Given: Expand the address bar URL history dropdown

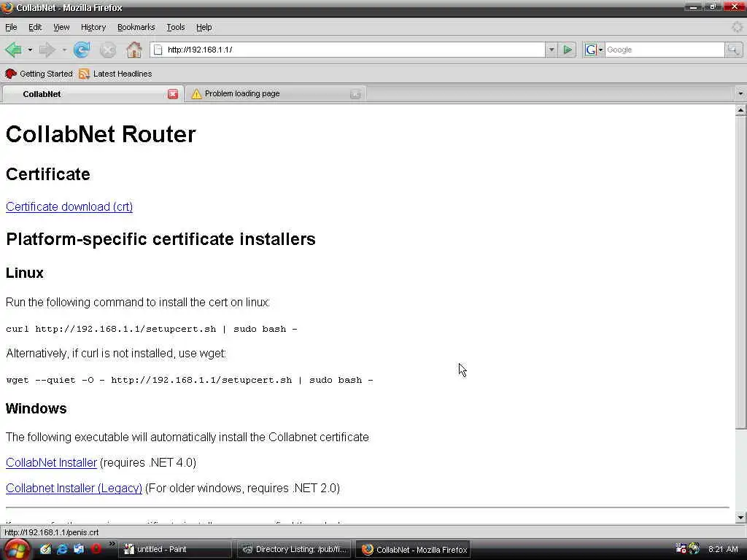Looking at the screenshot, I should coord(551,50).
